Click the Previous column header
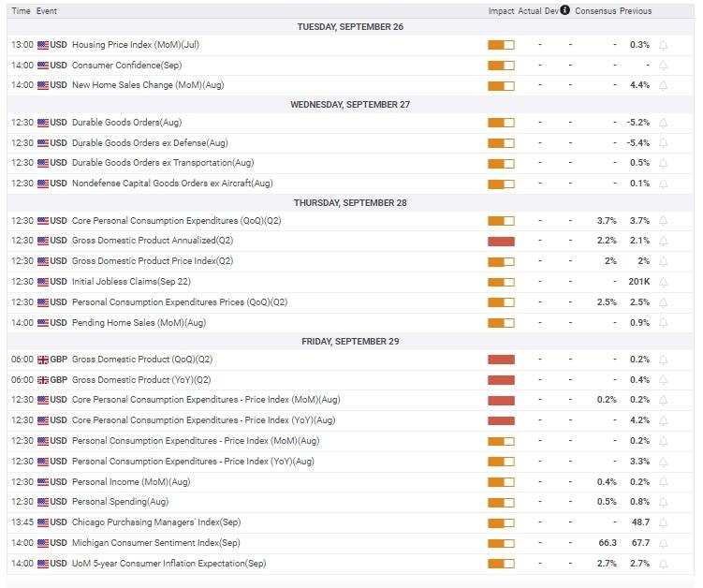Viewport: 703px width, 588px height. point(636,10)
